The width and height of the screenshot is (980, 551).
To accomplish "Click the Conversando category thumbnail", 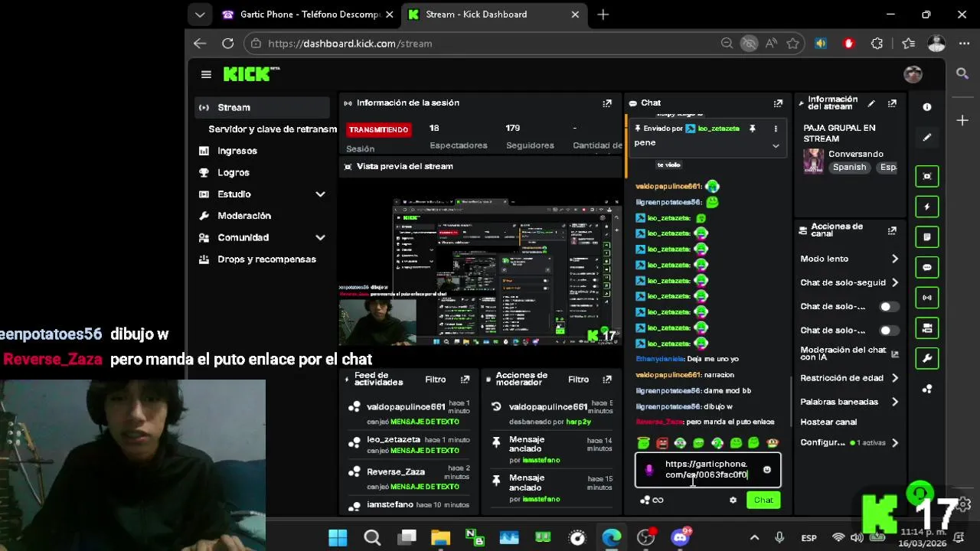I will tap(813, 161).
